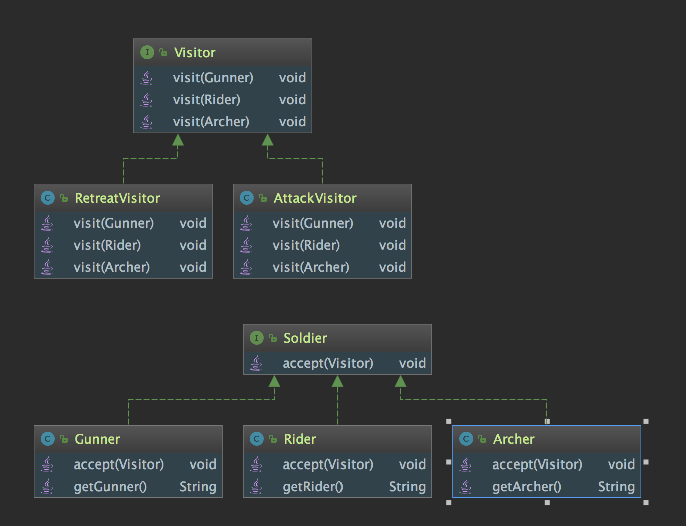Click the lock icon next to Visitor
The image size is (686, 526).
(x=162, y=53)
